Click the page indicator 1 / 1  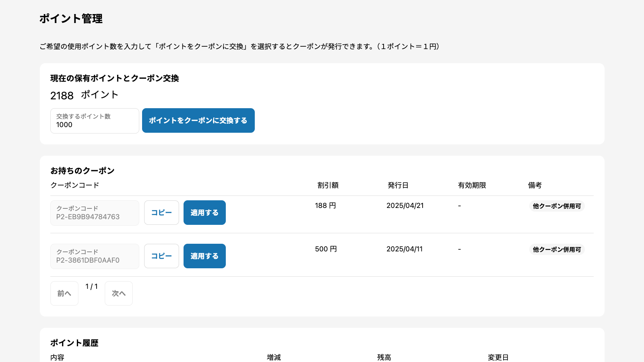click(92, 286)
